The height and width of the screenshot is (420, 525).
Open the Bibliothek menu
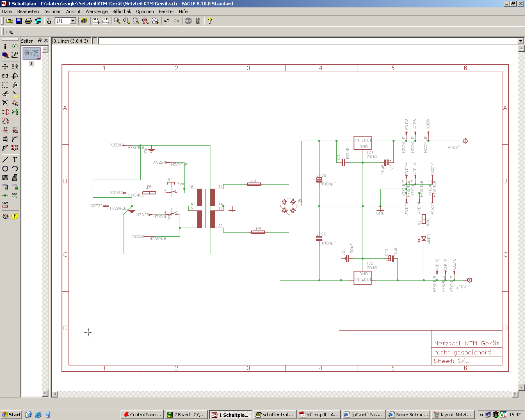point(122,11)
